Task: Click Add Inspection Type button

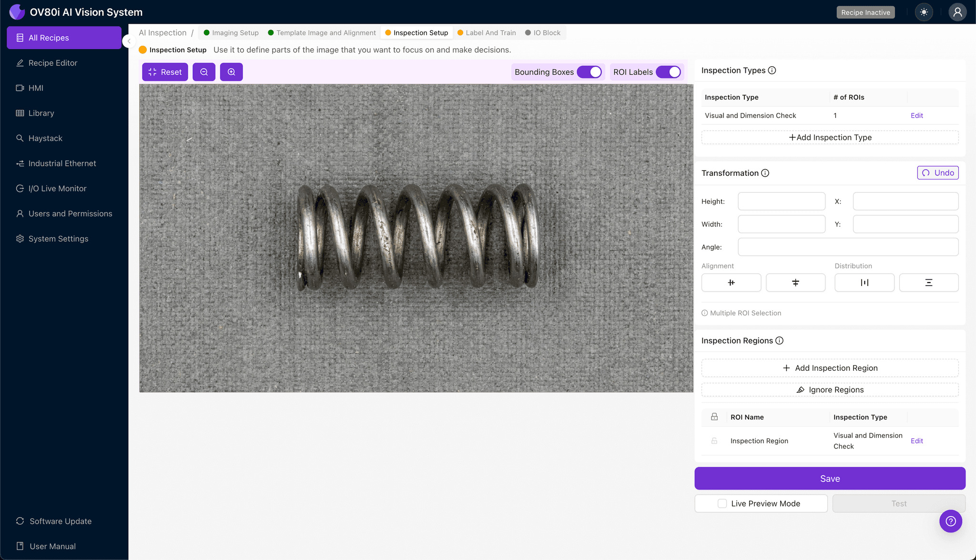Action: [830, 137]
